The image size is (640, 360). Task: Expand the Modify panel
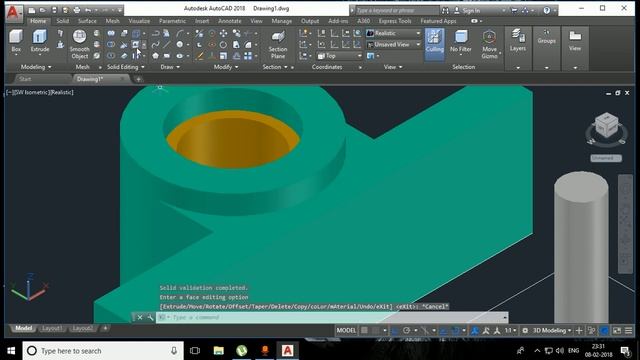click(226, 67)
